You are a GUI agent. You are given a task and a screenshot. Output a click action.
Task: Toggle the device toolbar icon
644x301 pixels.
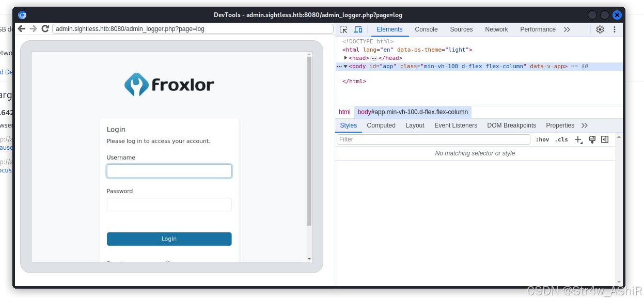[x=358, y=29]
